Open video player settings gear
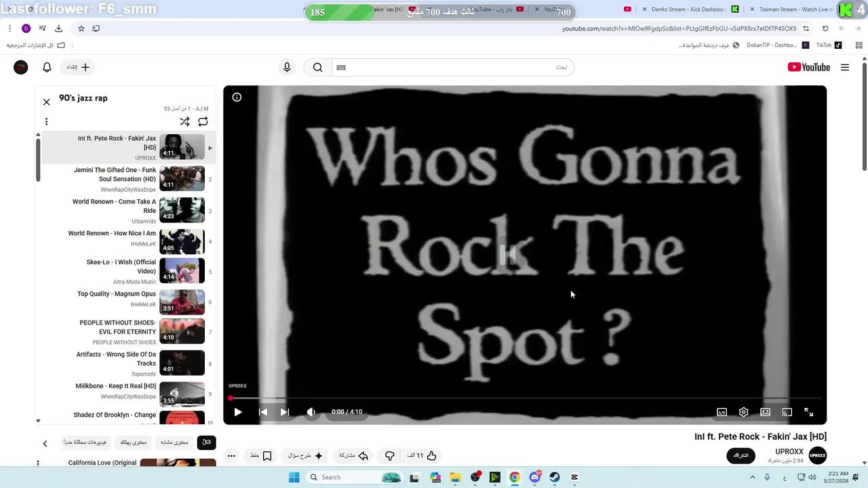 744,412
